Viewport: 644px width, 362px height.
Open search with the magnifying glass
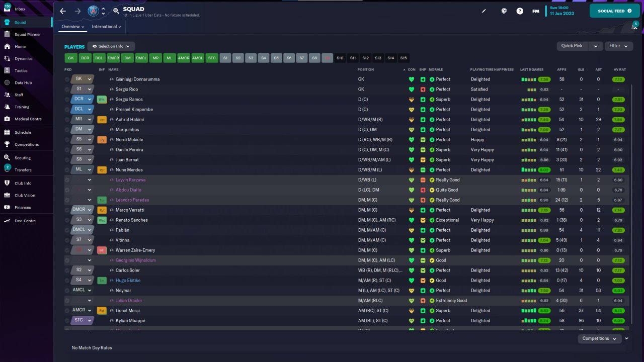point(116,11)
